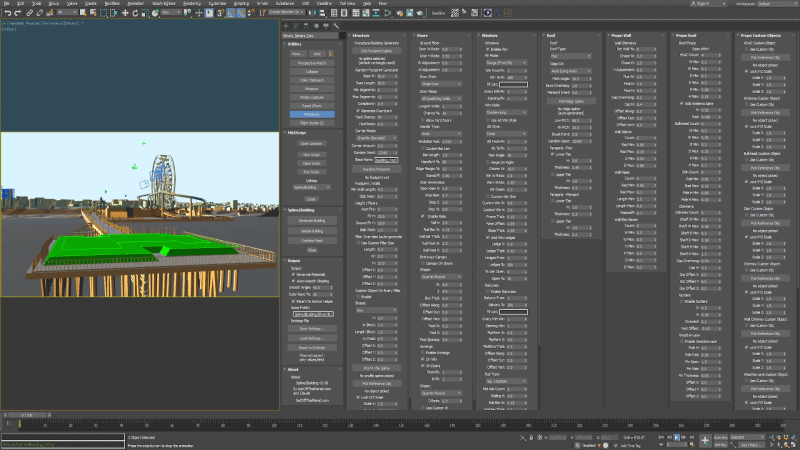
Task: Click the Generate Building button
Action: (312, 220)
